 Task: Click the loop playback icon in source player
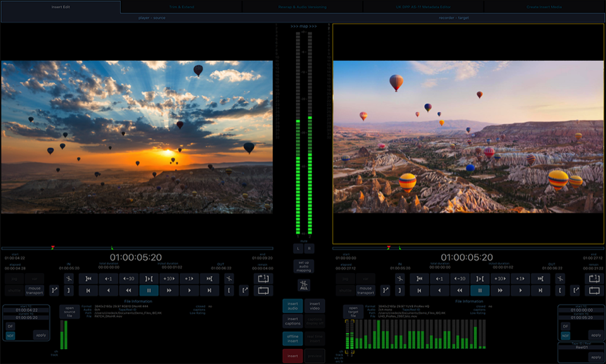pos(262,291)
